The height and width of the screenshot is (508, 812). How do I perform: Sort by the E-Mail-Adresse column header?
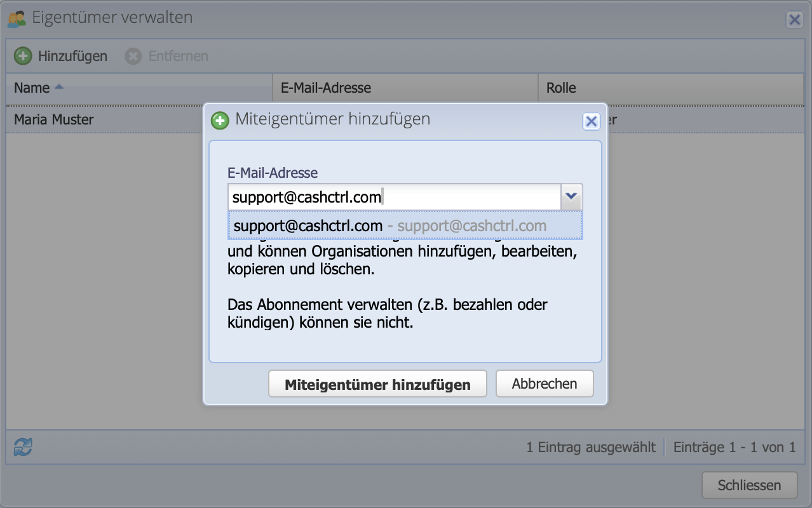(x=325, y=88)
